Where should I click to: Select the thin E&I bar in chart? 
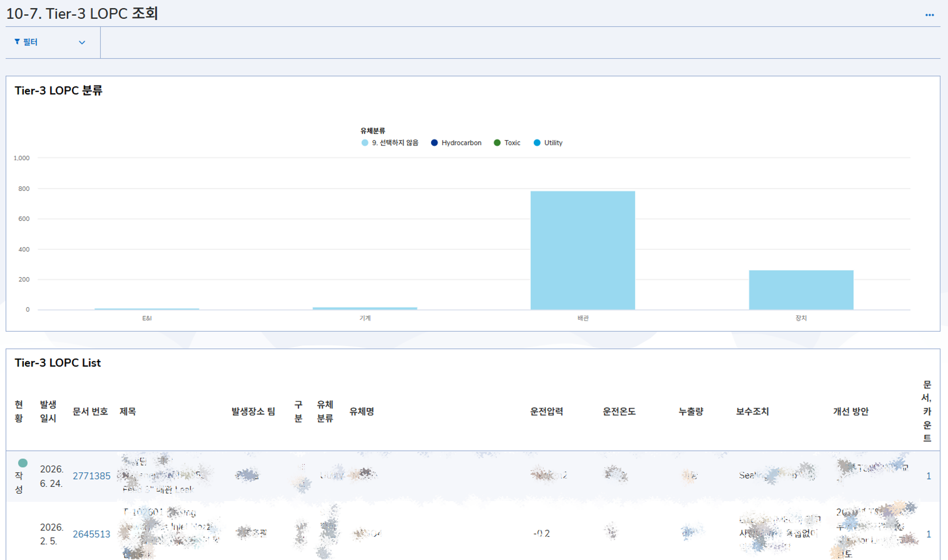click(147, 309)
